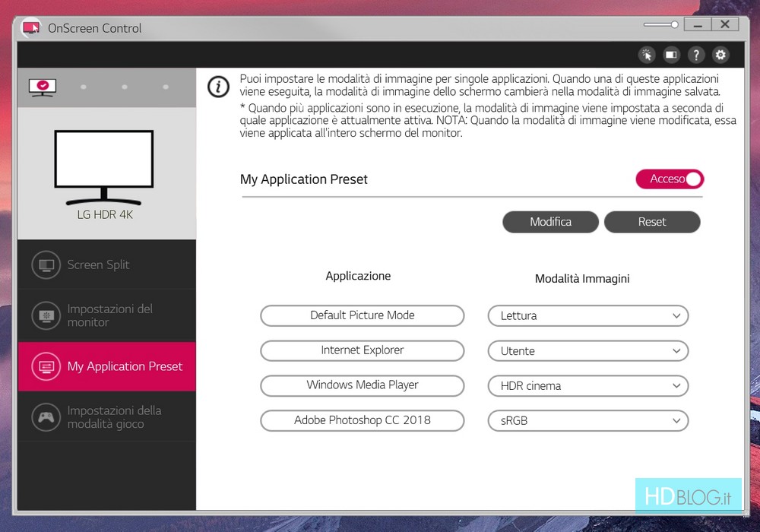Click the My Application Preset heading
760x532 pixels.
pyautogui.click(x=304, y=179)
